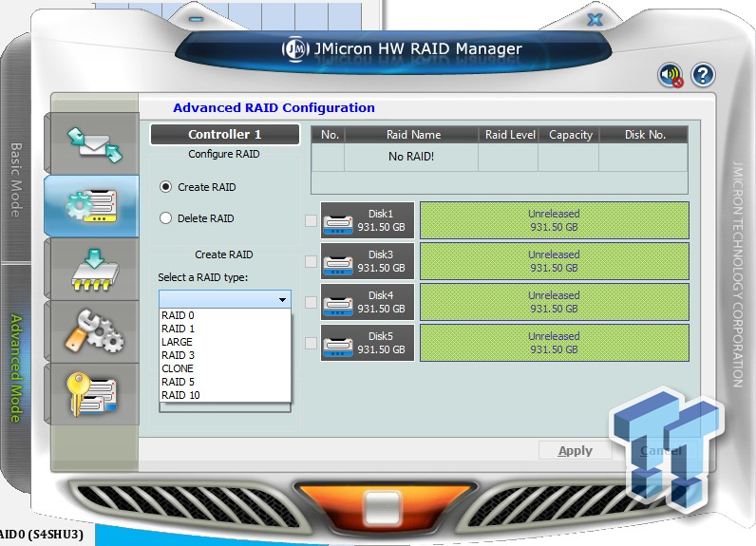
Task: Select the RAID configuration sidebar icon
Action: click(92, 204)
